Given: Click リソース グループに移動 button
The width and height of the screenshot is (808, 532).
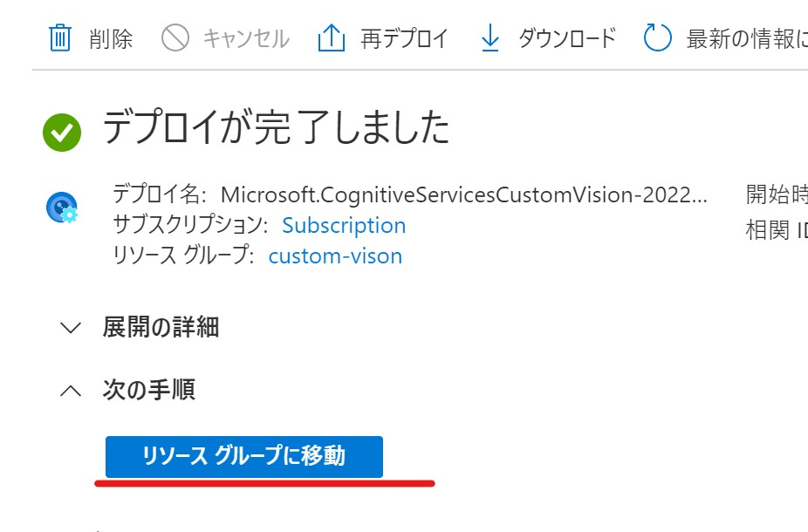Looking at the screenshot, I should pyautogui.click(x=244, y=457).
